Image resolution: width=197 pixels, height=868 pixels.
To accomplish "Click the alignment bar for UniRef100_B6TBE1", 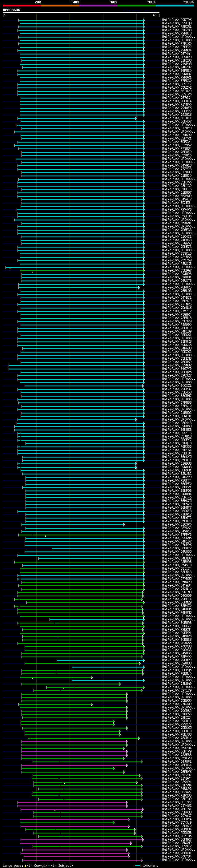I will point(77,118).
